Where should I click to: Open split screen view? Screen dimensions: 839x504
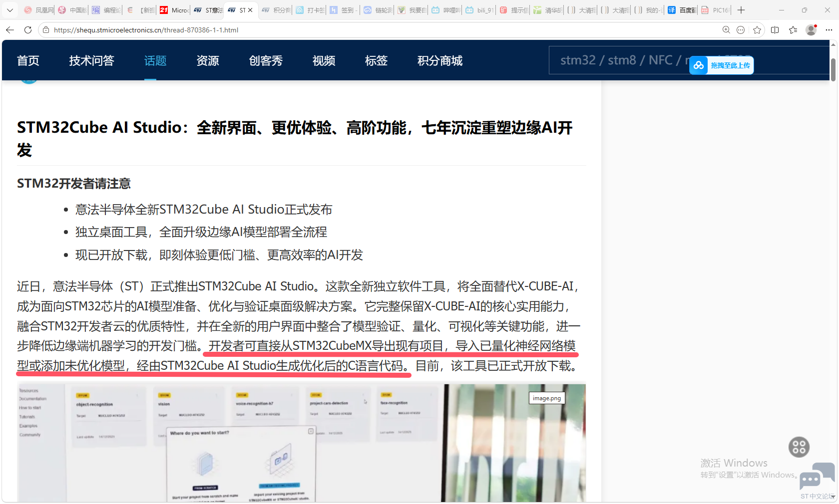775,30
